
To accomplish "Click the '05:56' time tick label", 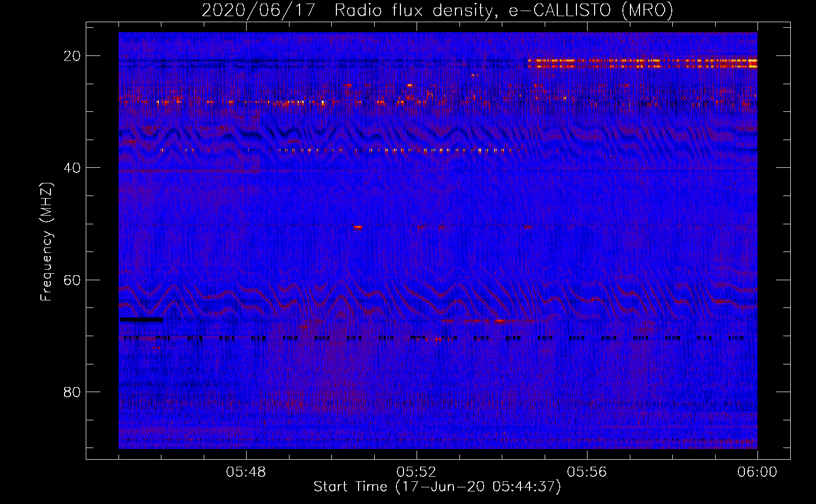I will [x=587, y=472].
